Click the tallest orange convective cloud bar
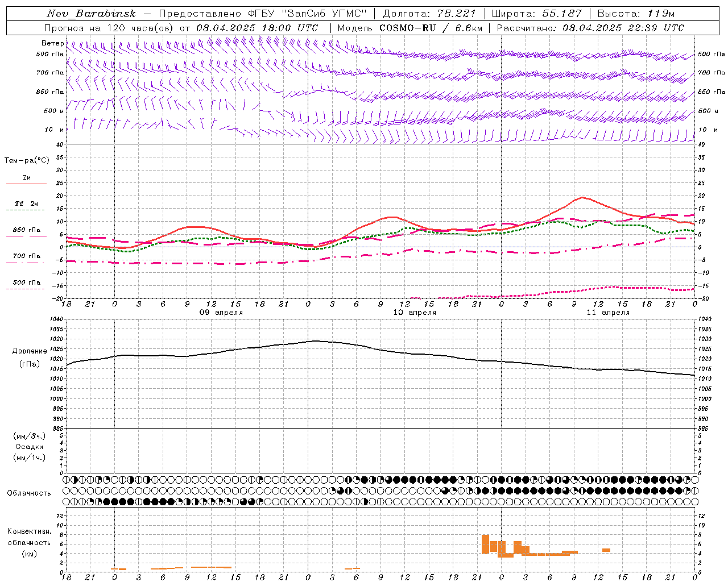This screenshot has width=728, height=582. coord(485,544)
